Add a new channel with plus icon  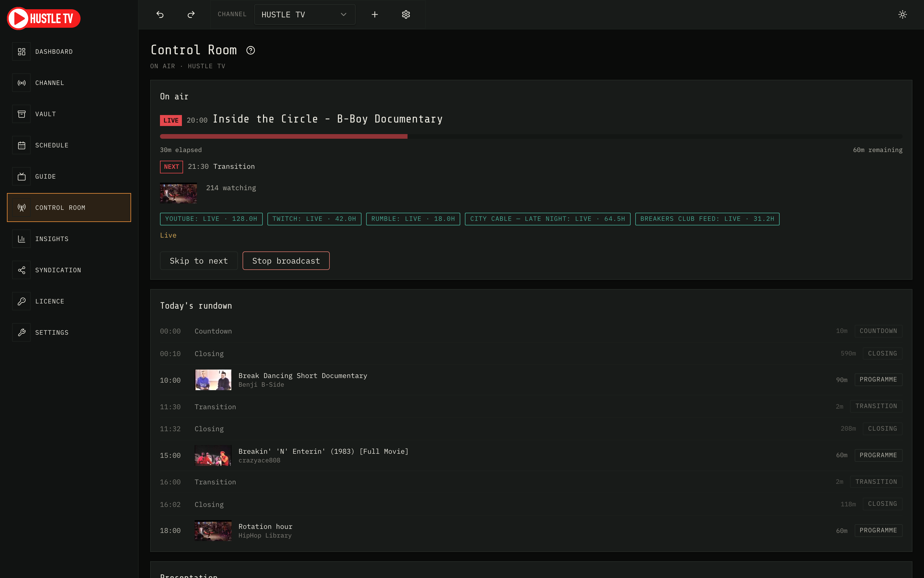375,14
